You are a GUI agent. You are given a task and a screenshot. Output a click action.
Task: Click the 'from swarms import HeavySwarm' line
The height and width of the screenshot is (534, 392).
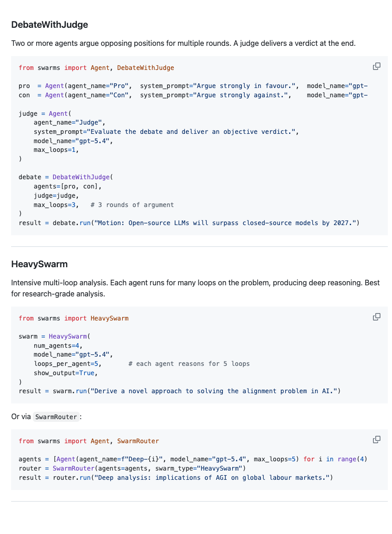(74, 318)
